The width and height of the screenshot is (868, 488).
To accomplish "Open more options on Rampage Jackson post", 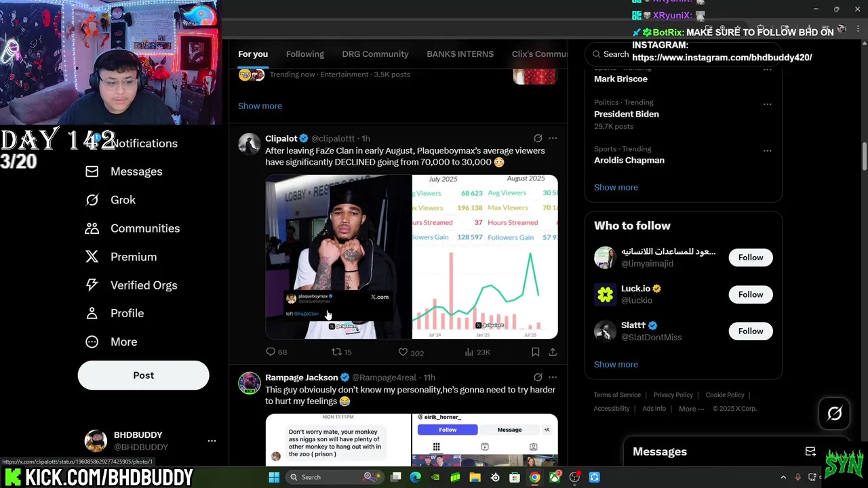I will [x=553, y=378].
